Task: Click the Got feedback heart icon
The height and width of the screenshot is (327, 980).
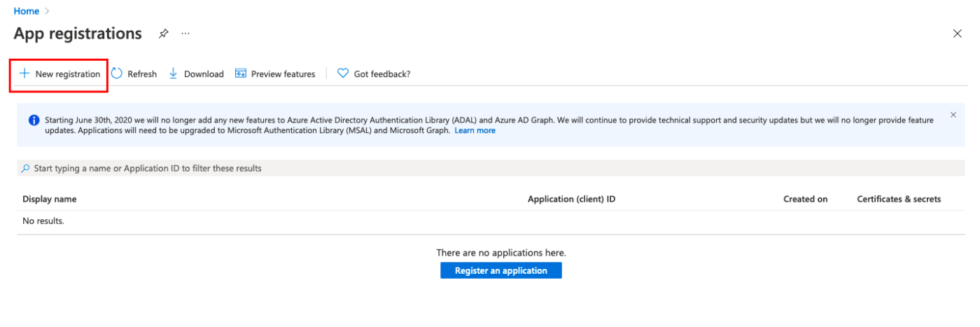Action: click(x=343, y=74)
